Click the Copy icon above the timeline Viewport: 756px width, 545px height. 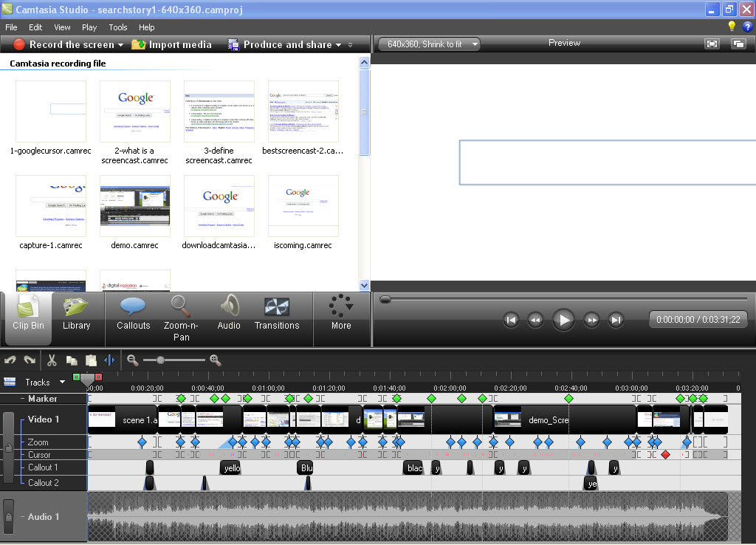[x=70, y=360]
